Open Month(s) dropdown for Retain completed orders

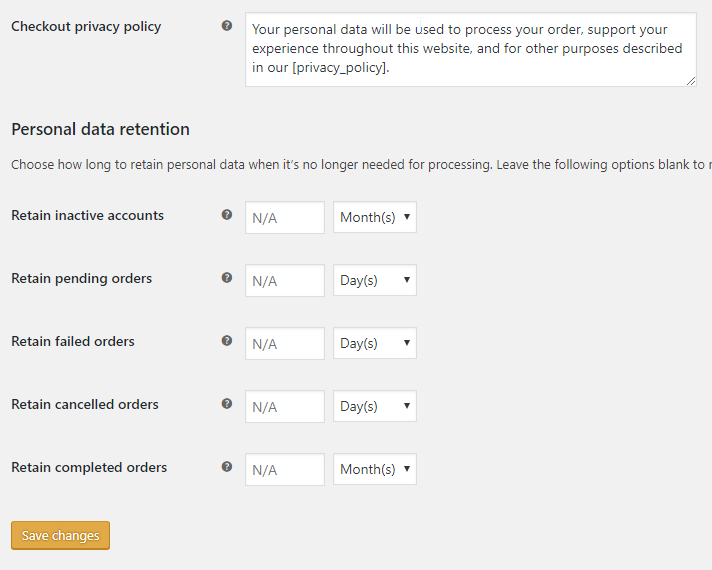[375, 469]
